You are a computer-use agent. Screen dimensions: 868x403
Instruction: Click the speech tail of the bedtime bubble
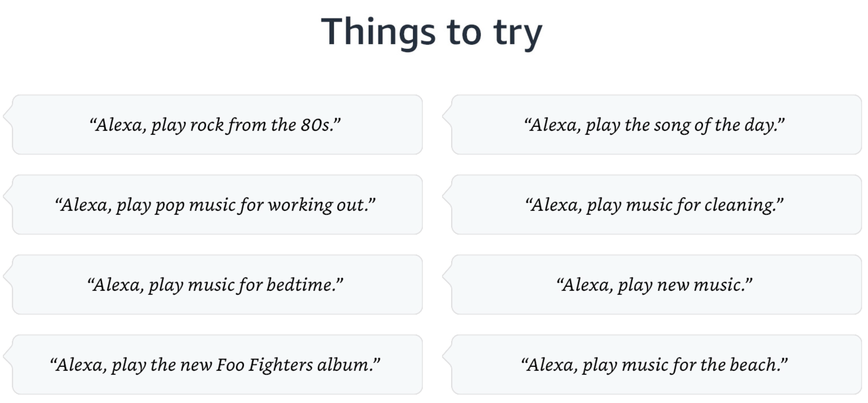click(x=8, y=276)
